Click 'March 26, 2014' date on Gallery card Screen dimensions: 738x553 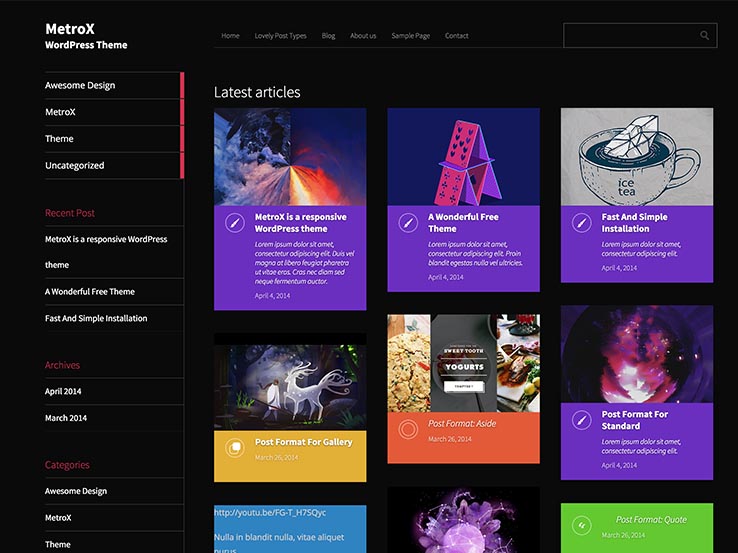[276, 457]
